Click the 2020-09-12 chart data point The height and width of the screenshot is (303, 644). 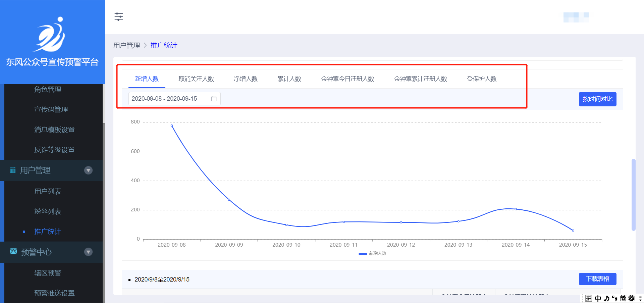pyautogui.click(x=401, y=222)
